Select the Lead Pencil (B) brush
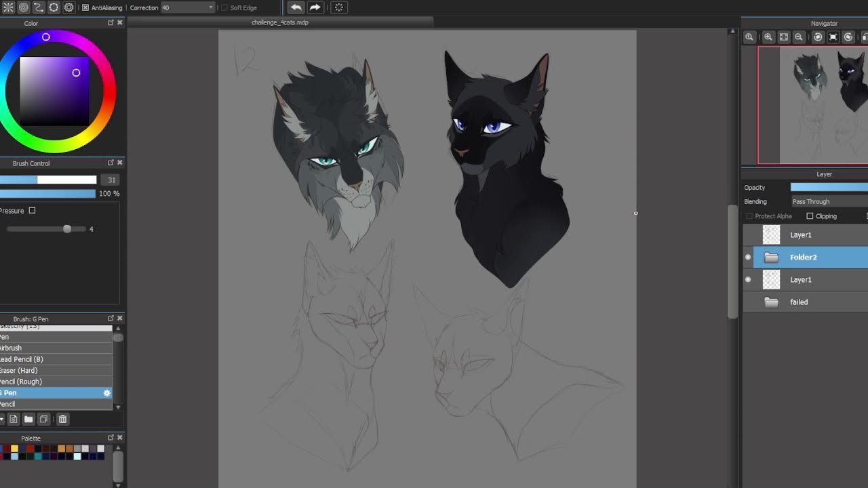The width and height of the screenshot is (868, 488). pyautogui.click(x=56, y=359)
